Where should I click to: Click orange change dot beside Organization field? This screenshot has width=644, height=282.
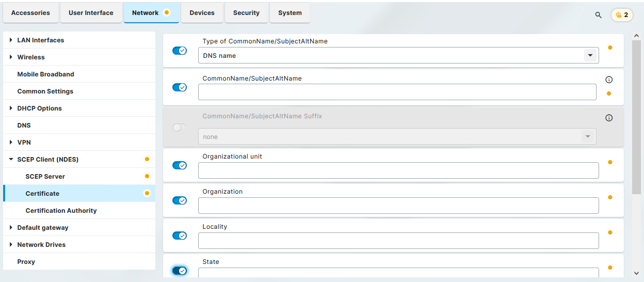610,197
